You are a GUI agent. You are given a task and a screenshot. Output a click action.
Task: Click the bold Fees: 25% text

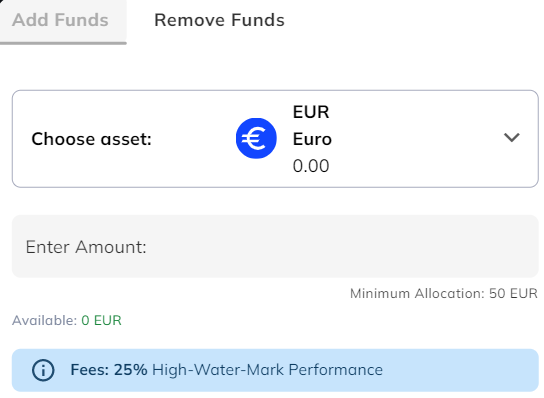109,370
